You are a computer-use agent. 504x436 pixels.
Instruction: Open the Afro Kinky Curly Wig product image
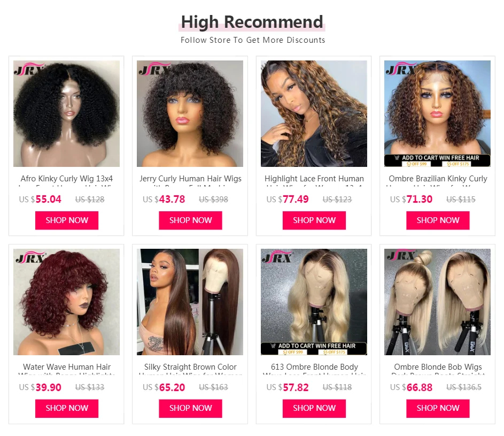[x=66, y=113]
